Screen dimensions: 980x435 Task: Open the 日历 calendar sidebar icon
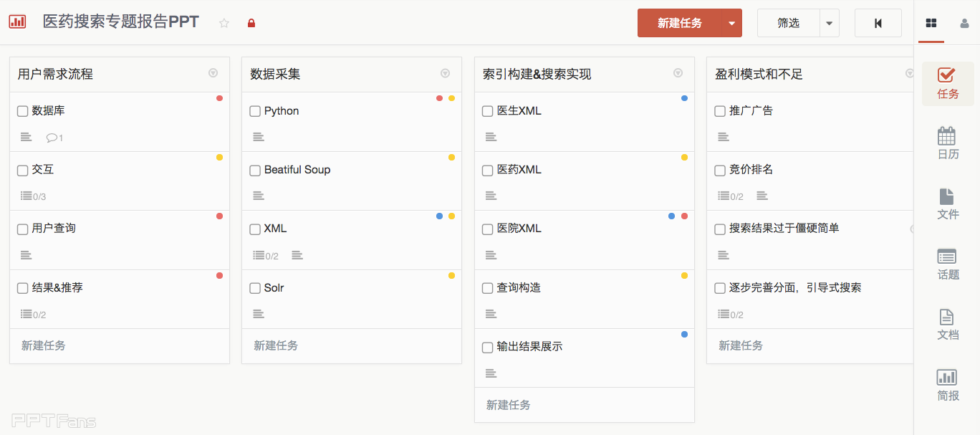pyautogui.click(x=947, y=143)
